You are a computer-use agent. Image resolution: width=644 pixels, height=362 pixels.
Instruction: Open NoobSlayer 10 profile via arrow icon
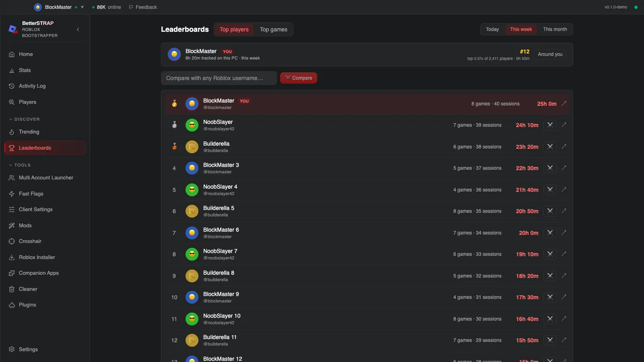point(564,319)
